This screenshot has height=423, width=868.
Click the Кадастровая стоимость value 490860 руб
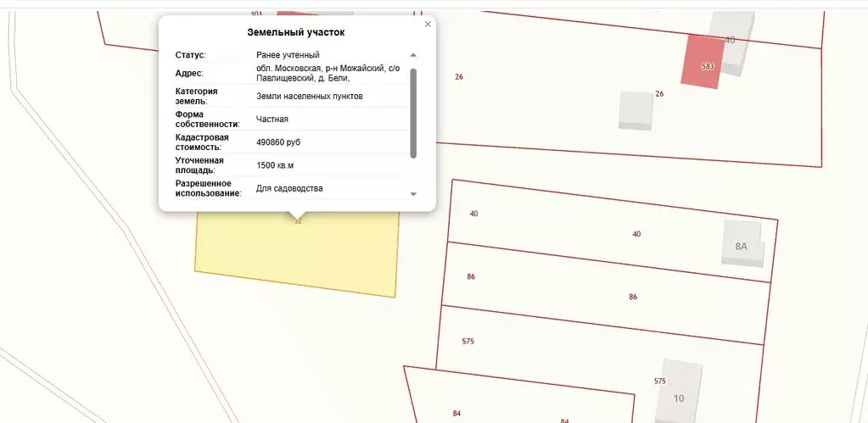tap(278, 142)
